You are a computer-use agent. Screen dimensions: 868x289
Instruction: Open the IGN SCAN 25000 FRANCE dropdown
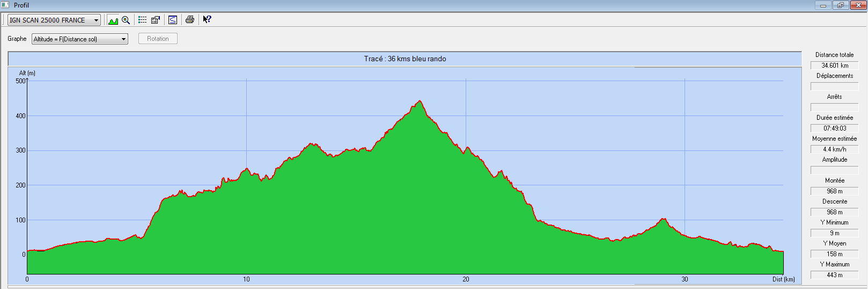click(54, 20)
